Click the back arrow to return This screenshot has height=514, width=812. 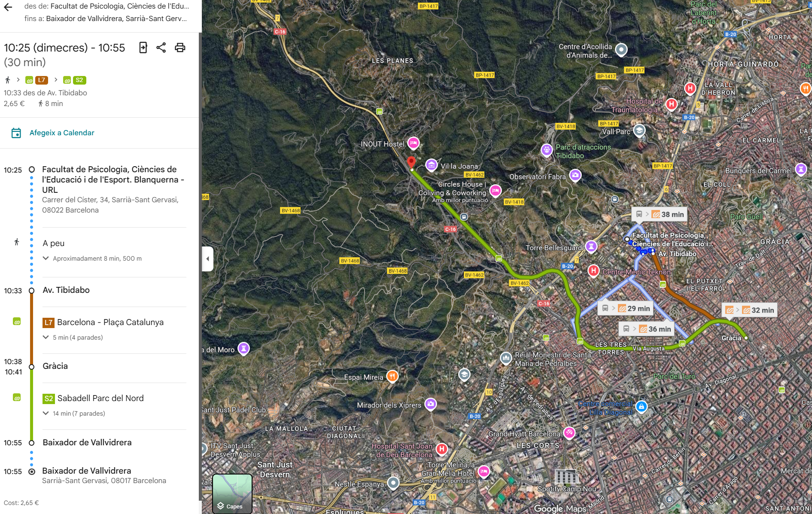(8, 7)
